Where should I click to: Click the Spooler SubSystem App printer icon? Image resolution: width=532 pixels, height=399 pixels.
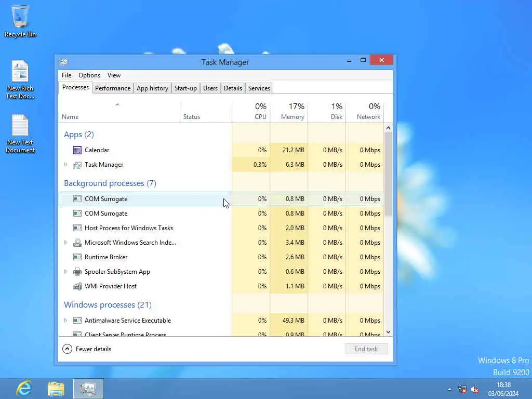(77, 272)
